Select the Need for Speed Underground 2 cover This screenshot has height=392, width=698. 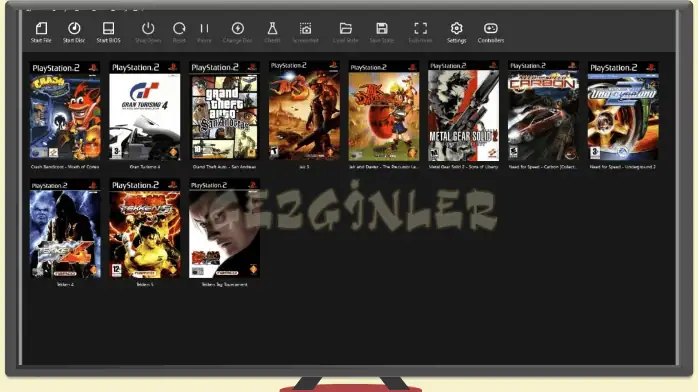[x=623, y=111]
